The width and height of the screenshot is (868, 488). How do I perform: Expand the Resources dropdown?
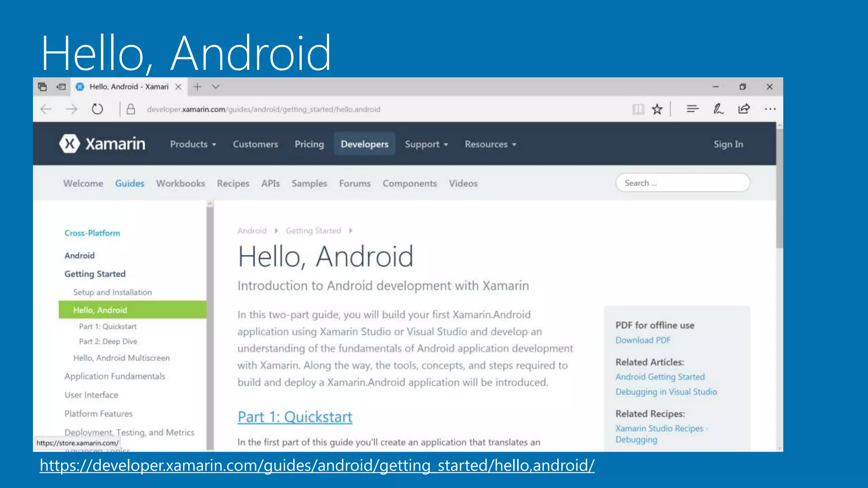[491, 144]
